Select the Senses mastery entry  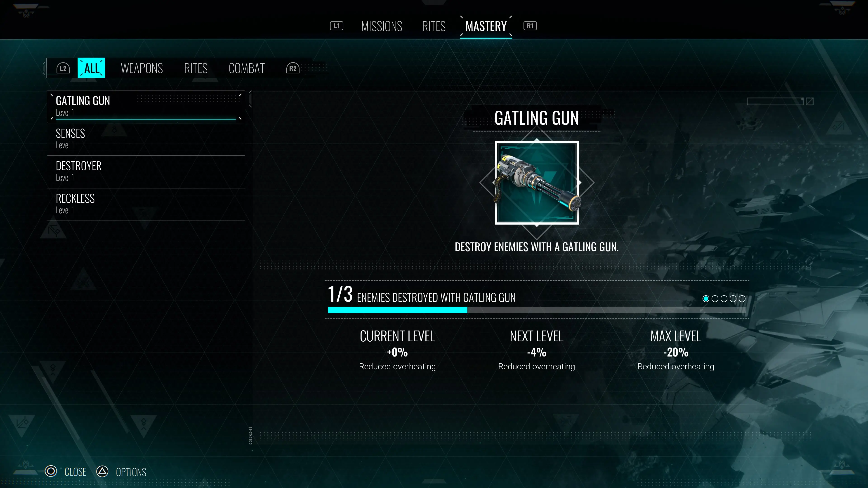point(146,139)
